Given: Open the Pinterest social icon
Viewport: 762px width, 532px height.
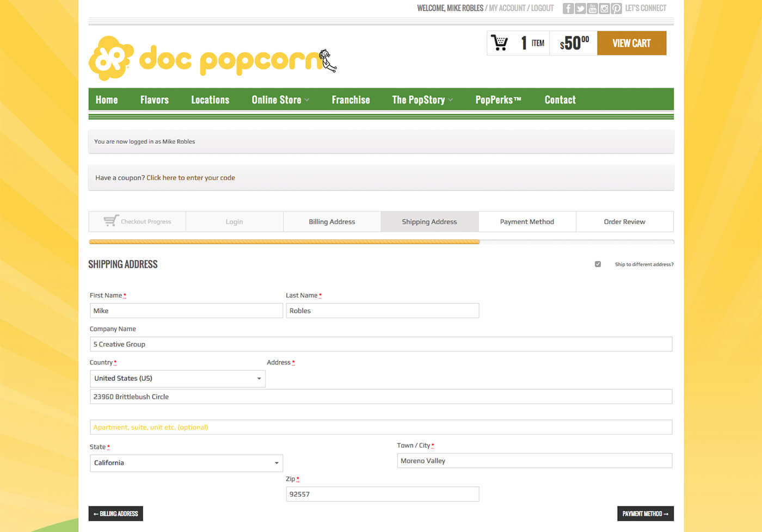Looking at the screenshot, I should click(x=616, y=8).
